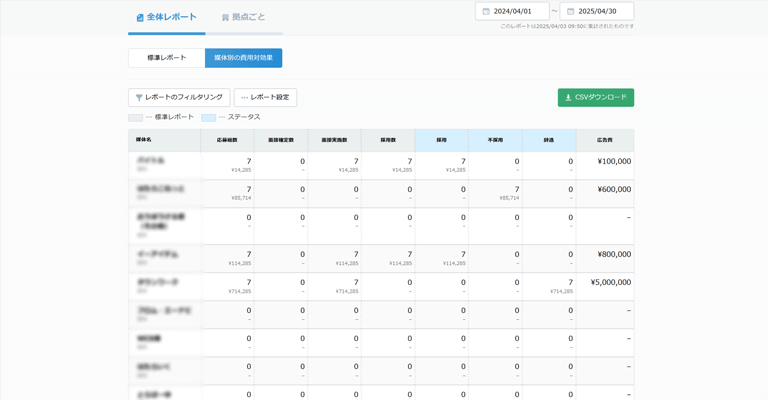The image size is (768, 400).
Task: Click the gray 標準レポート legend swatch
Action: click(x=135, y=118)
